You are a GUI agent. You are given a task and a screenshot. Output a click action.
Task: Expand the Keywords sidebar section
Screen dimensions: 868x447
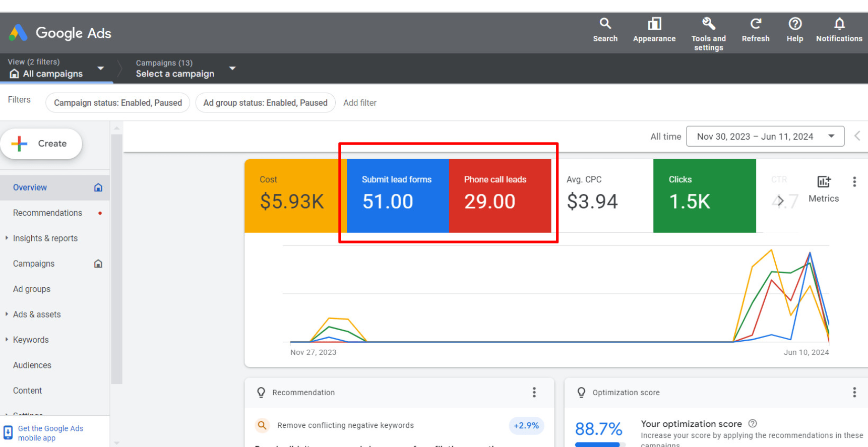tap(31, 340)
